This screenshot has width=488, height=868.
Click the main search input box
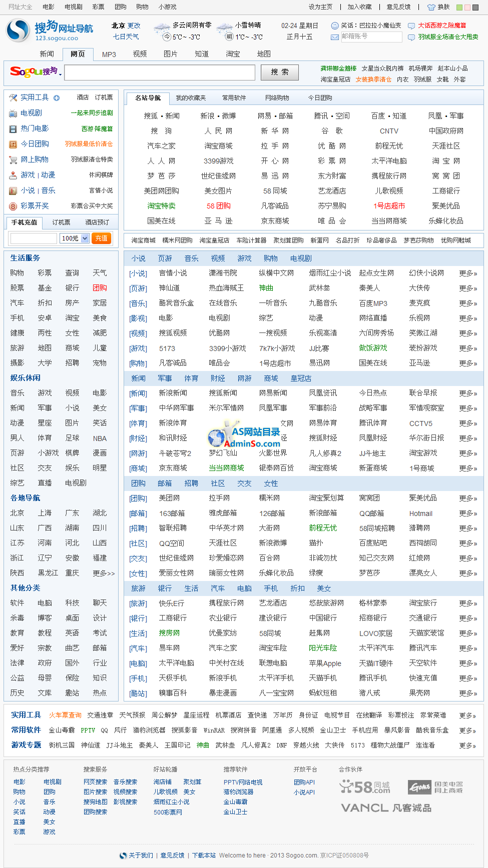[x=160, y=72]
